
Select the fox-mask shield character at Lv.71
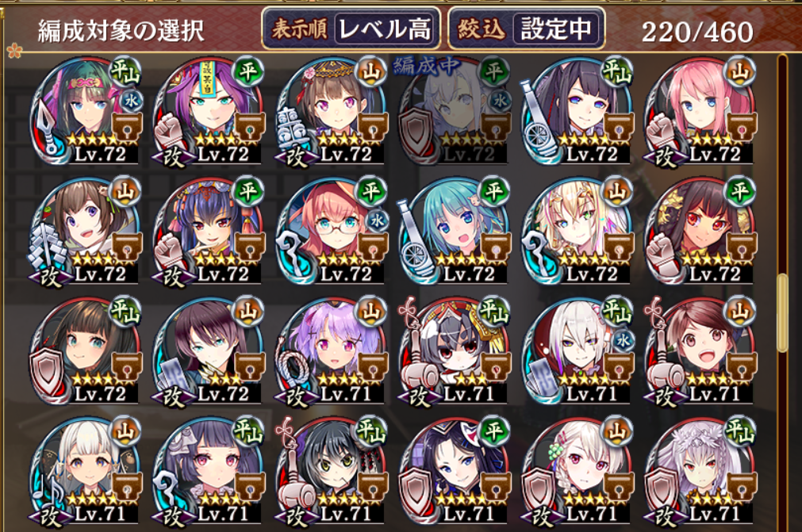coord(455,471)
